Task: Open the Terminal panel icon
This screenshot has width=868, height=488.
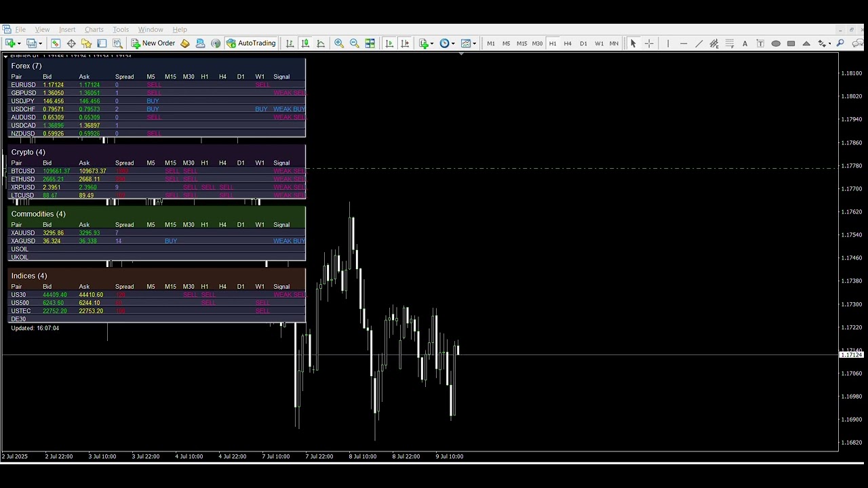Action: (102, 43)
